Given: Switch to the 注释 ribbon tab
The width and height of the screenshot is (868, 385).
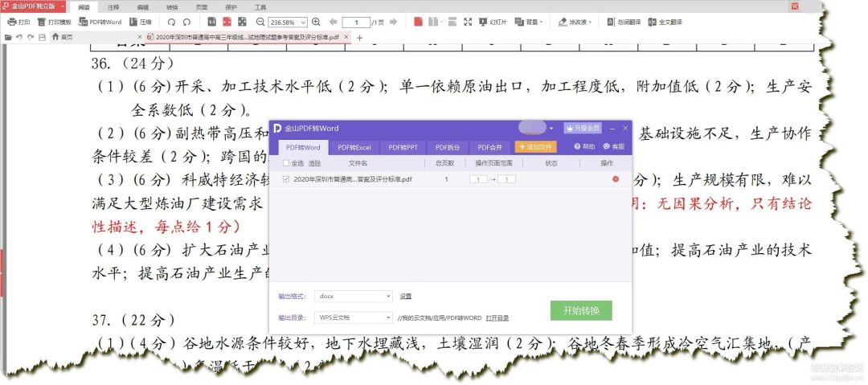Looking at the screenshot, I should pos(113,8).
